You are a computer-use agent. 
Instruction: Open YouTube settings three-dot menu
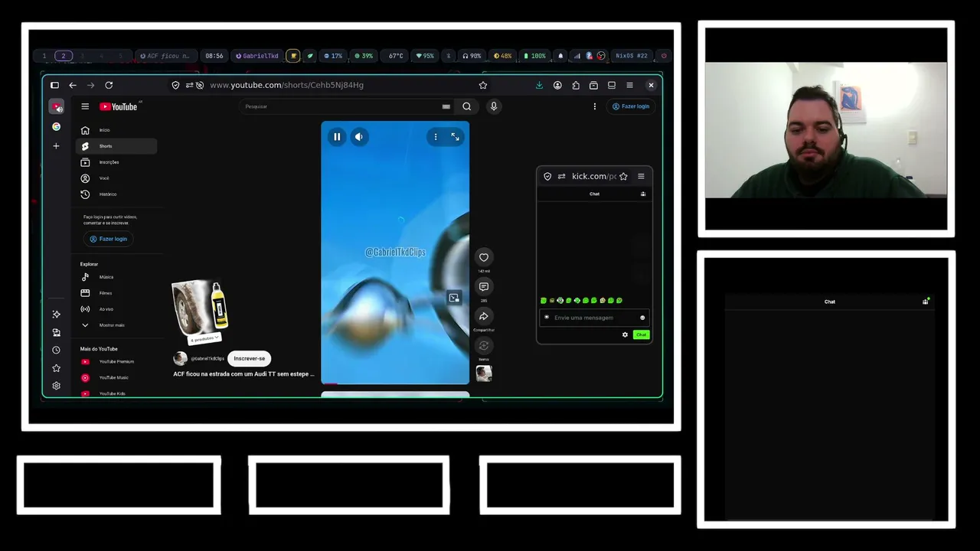pos(595,106)
